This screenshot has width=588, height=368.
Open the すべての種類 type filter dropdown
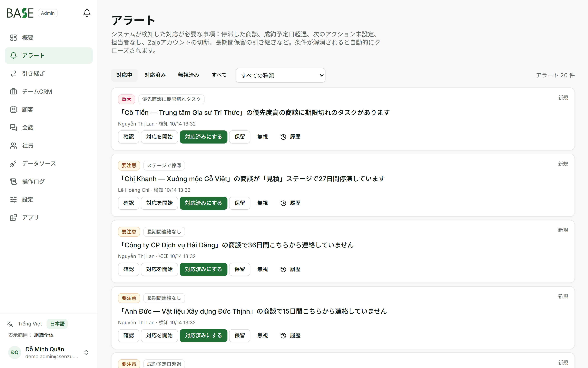(x=280, y=75)
